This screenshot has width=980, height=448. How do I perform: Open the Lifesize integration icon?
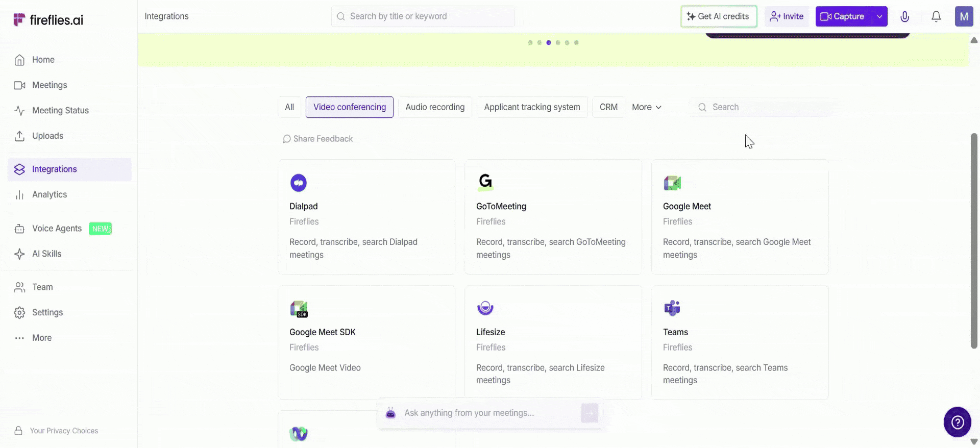coord(485,308)
